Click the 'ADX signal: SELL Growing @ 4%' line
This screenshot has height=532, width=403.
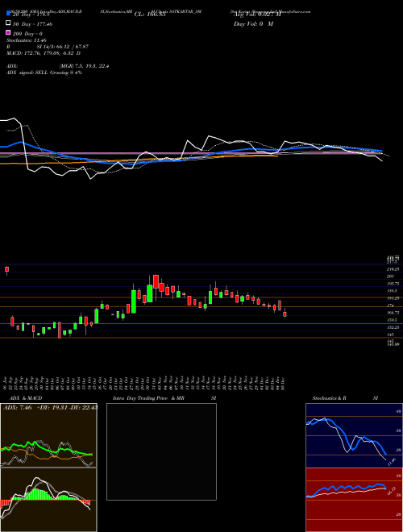tap(44, 73)
